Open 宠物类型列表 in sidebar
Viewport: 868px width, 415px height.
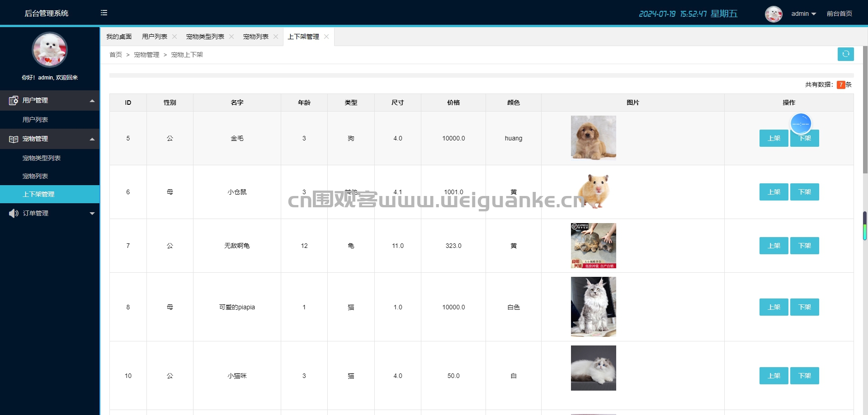[x=50, y=158]
